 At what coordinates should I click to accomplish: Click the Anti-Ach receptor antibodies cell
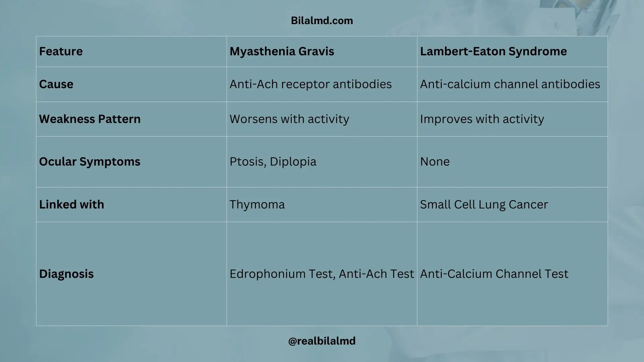click(x=311, y=84)
